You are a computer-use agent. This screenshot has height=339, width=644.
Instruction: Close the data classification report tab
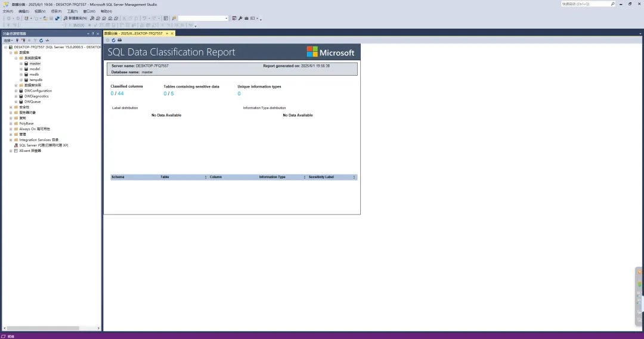pyautogui.click(x=172, y=33)
